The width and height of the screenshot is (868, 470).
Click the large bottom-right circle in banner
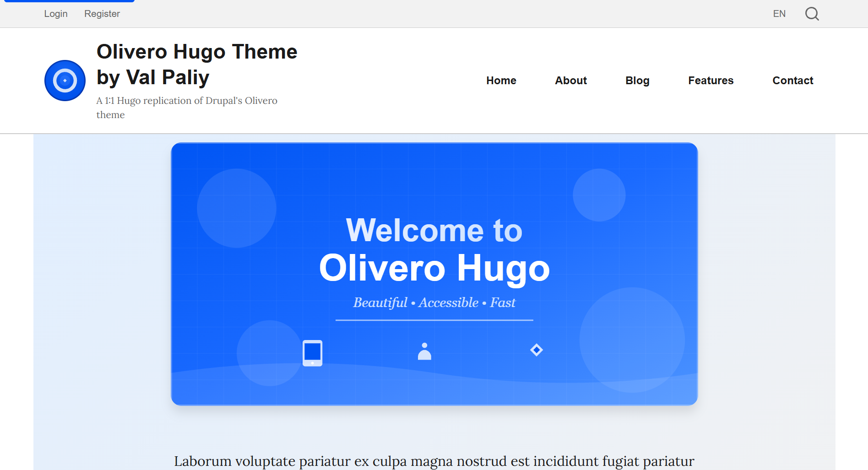point(632,340)
